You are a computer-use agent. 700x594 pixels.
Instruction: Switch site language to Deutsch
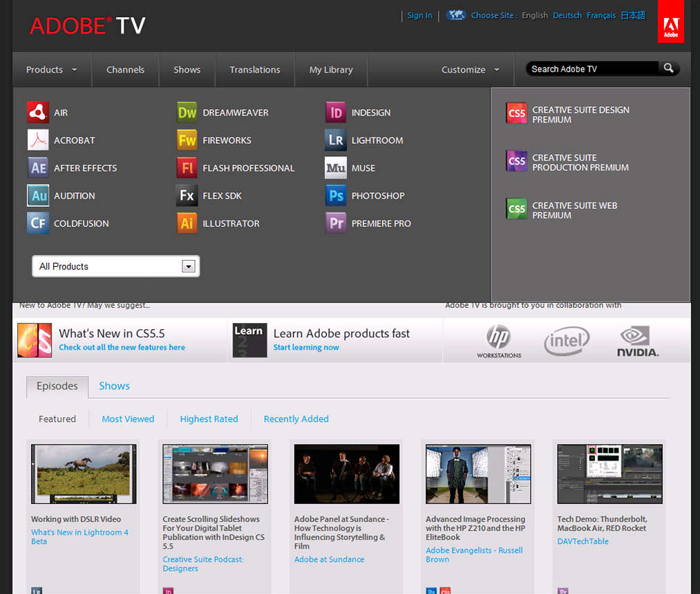click(x=567, y=15)
